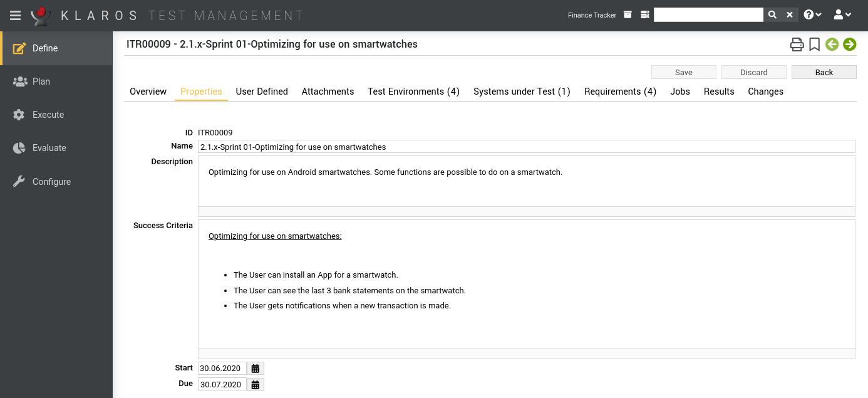
Task: Expand the user account dropdown
Action: 842,15
